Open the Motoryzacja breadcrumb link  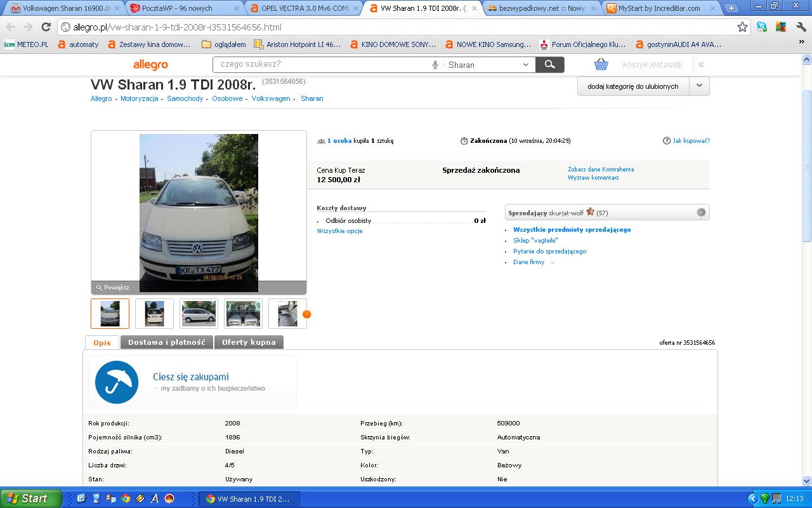click(140, 98)
